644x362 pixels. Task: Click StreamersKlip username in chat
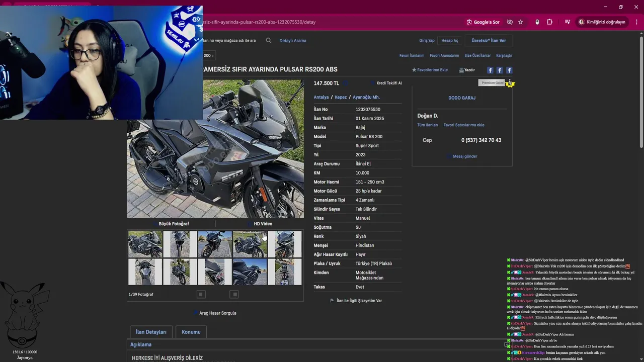tap(532, 352)
